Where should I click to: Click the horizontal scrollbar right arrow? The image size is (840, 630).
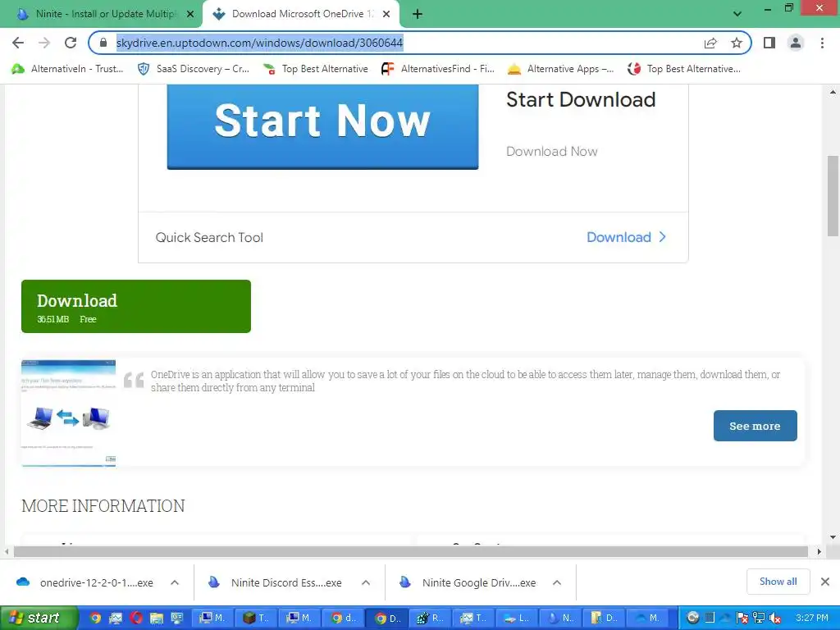click(x=819, y=551)
